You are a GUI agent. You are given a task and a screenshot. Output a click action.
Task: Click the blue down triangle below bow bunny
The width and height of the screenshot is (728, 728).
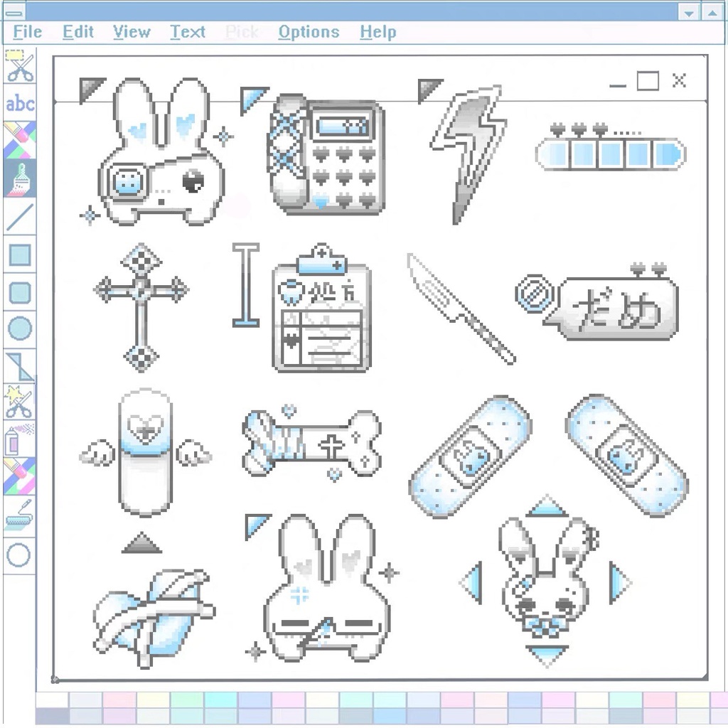point(547,655)
